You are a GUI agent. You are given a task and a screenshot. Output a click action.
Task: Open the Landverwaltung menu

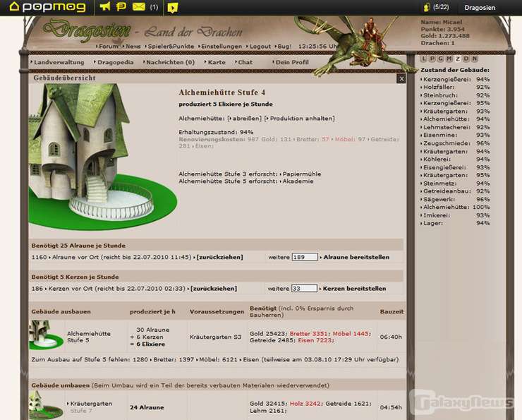tap(58, 62)
